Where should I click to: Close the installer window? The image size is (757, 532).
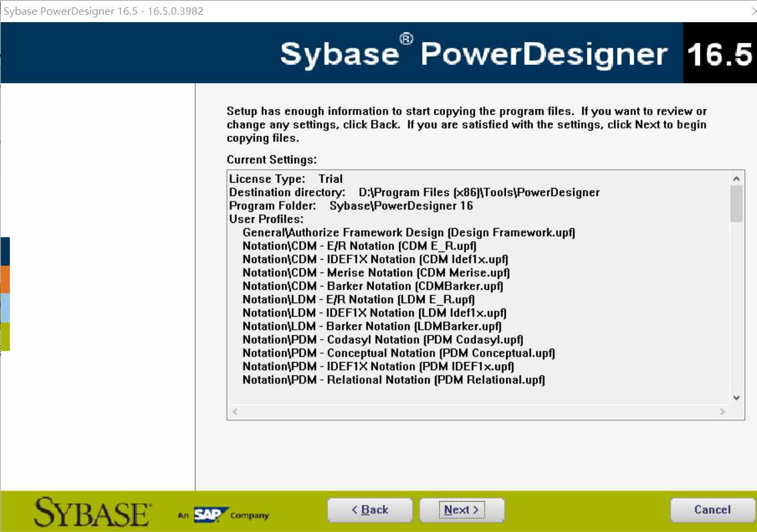pos(753,11)
